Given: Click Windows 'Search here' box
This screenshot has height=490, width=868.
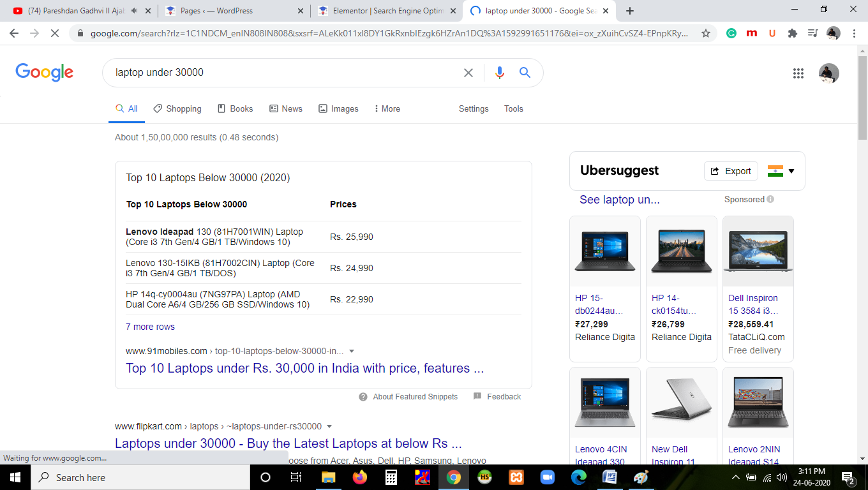Looking at the screenshot, I should (x=139, y=477).
